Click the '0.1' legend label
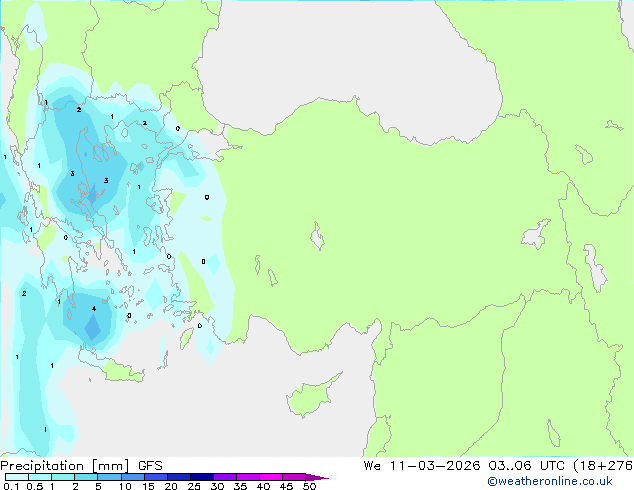Viewport: 634px width, 490px height. click(11, 486)
